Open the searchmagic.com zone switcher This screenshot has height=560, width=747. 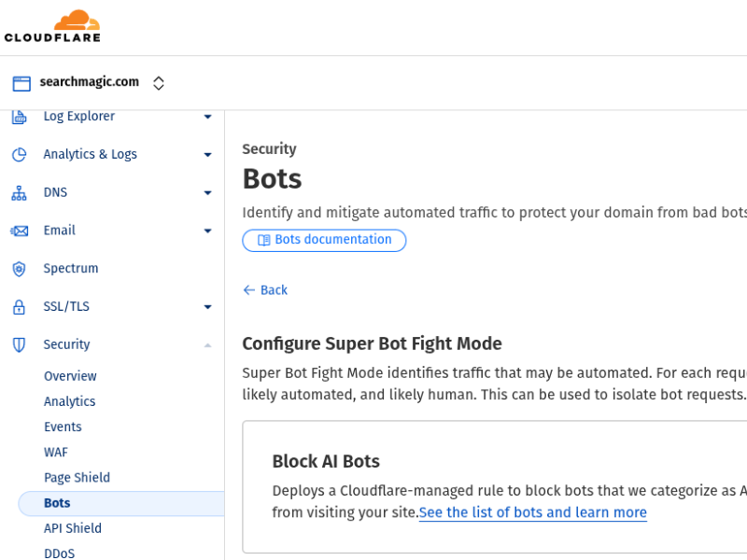point(159,82)
